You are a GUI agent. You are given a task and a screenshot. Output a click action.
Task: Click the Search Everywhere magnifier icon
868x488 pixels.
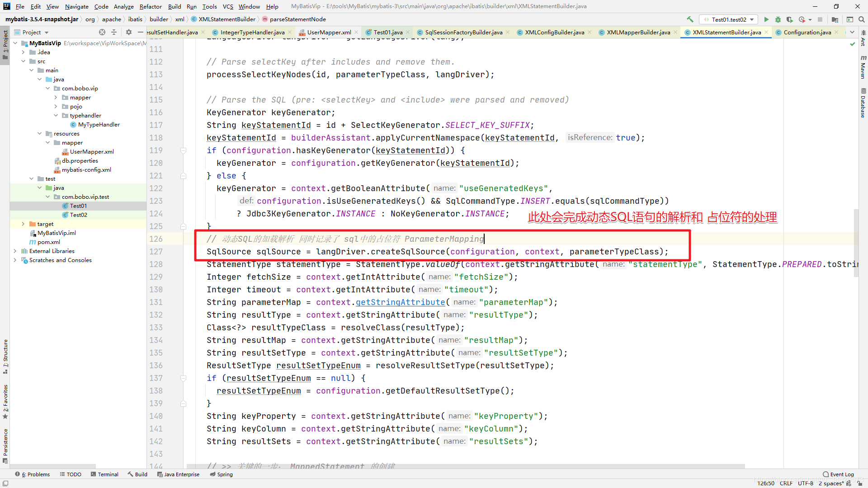(x=861, y=19)
